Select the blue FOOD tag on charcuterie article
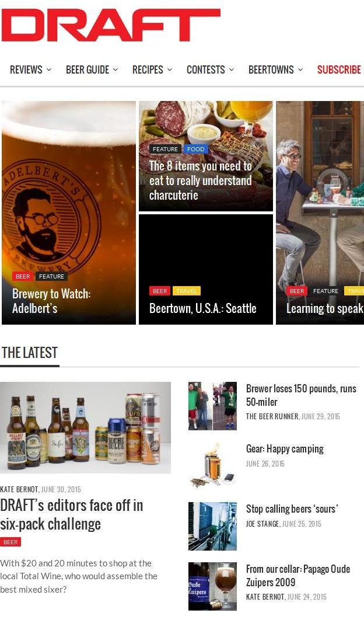The height and width of the screenshot is (623, 364). 195,149
